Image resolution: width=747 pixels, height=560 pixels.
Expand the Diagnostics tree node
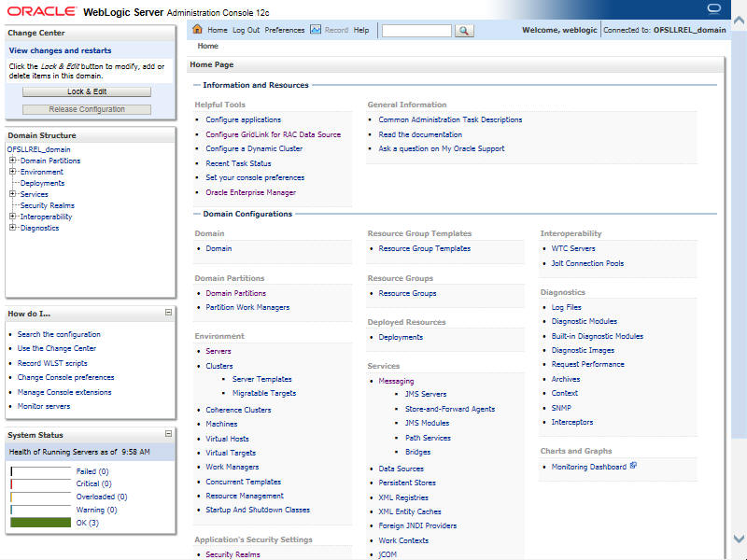[13, 228]
